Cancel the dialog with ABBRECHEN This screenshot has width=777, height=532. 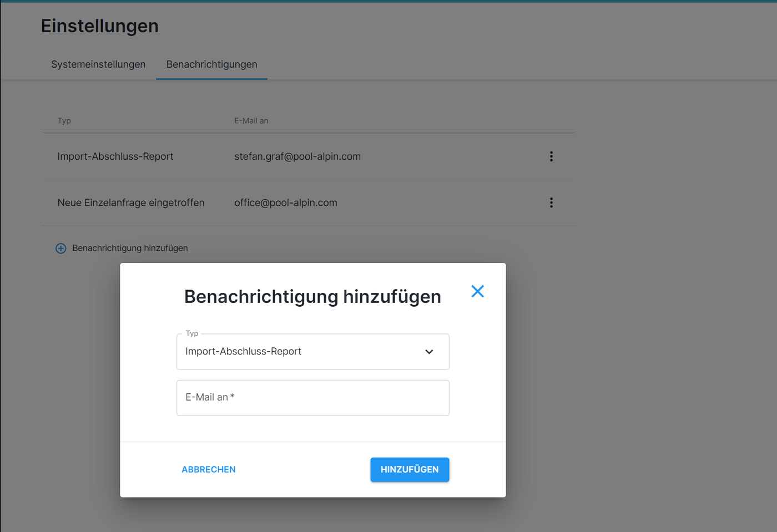(209, 469)
